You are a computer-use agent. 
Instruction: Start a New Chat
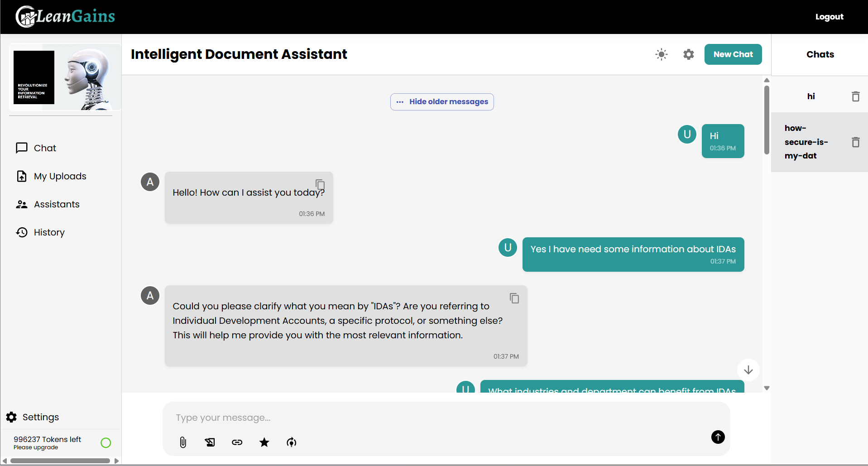[x=733, y=54]
